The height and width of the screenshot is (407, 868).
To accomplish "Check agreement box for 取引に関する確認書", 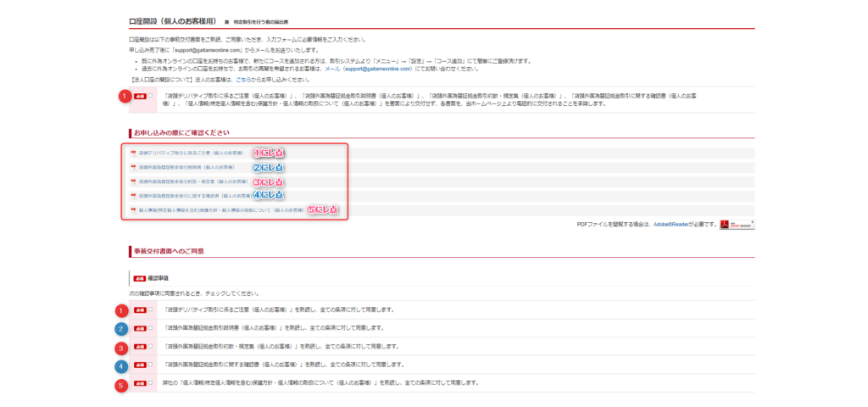I will (x=151, y=365).
